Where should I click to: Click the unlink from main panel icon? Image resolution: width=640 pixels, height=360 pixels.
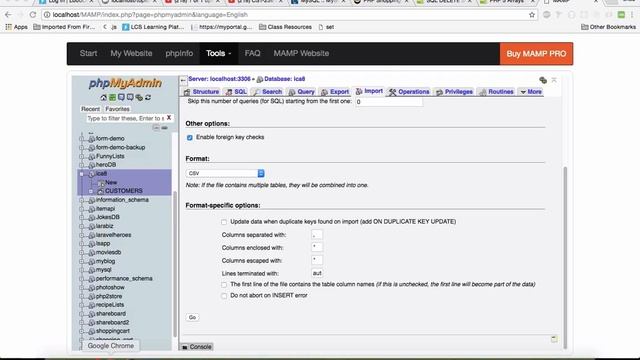click(x=164, y=128)
